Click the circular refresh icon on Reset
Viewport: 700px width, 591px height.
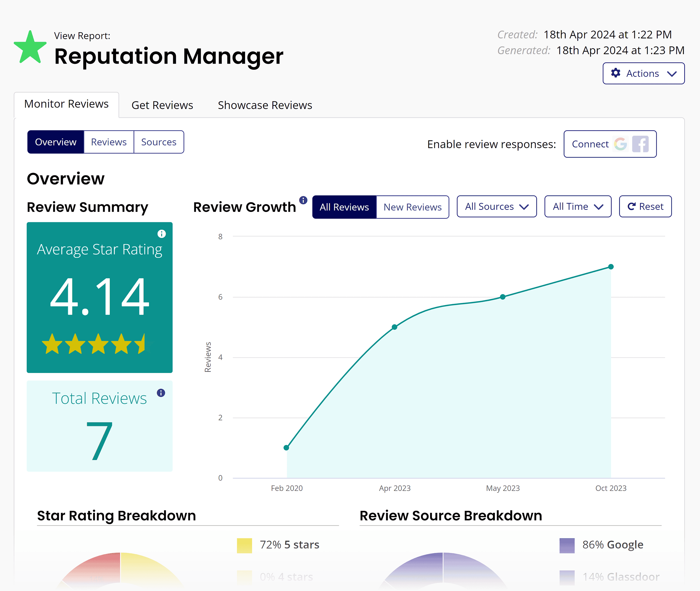coord(632,206)
